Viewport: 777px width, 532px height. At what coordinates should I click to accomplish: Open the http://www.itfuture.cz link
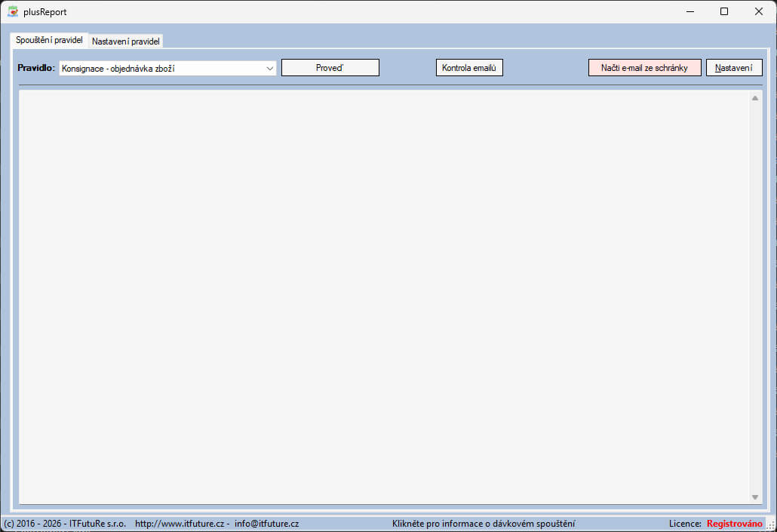(180, 524)
